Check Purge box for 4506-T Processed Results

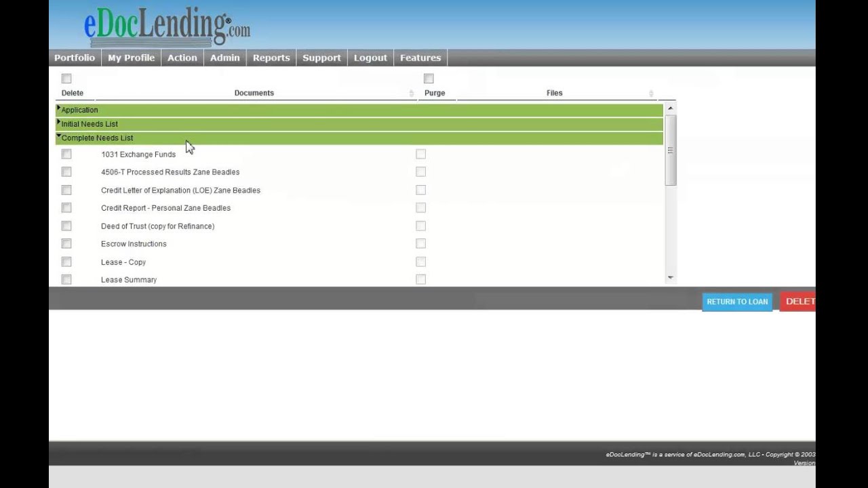click(x=421, y=172)
